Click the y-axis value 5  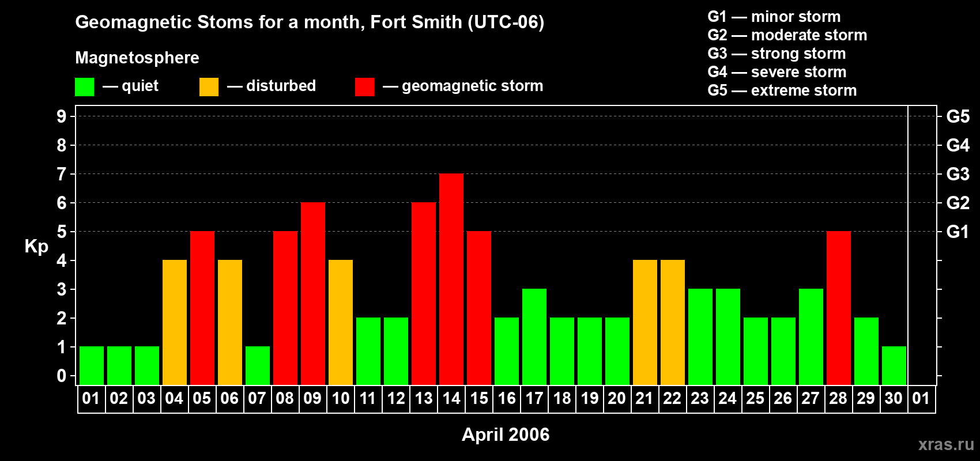(x=62, y=232)
